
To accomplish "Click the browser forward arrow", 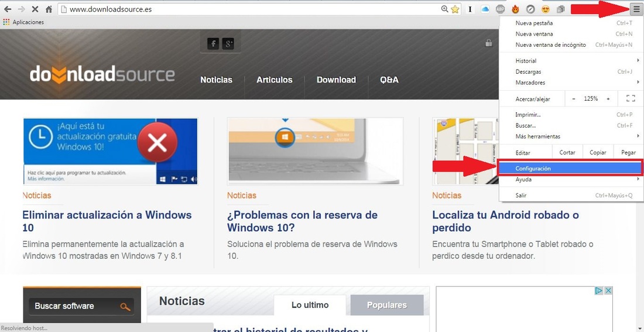I will click(21, 9).
